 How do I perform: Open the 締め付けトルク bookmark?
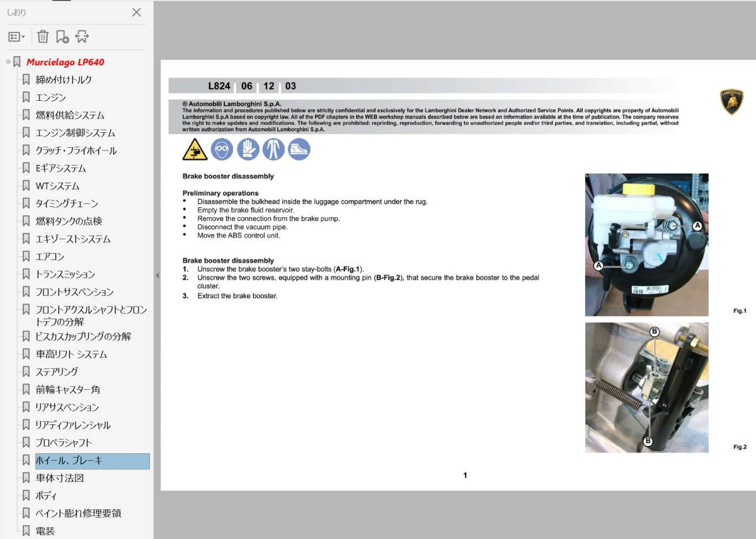(x=64, y=80)
